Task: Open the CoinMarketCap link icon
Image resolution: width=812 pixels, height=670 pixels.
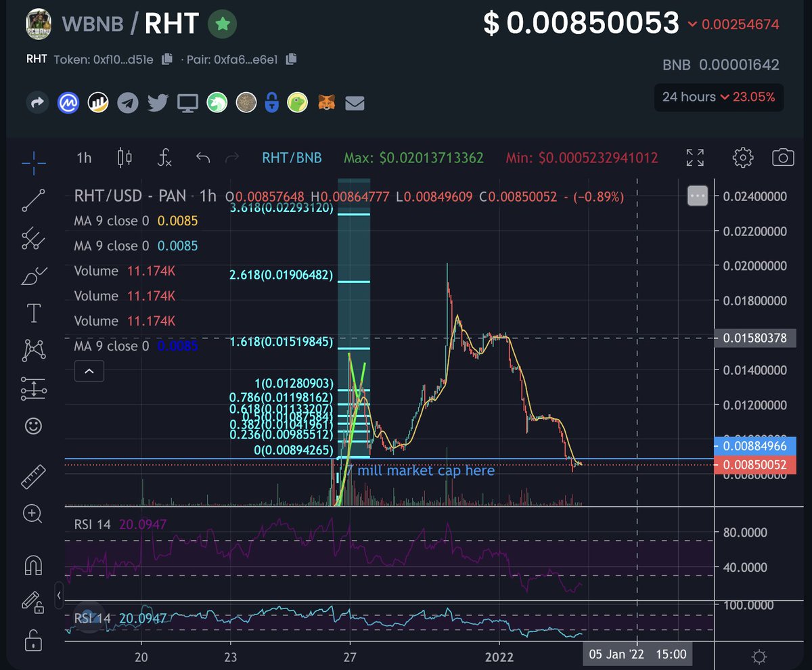Action: pyautogui.click(x=68, y=103)
